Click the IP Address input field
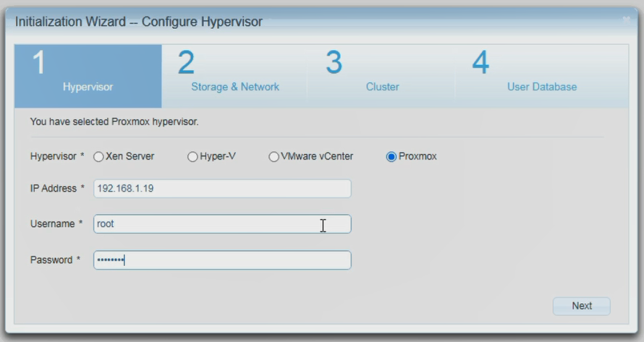 click(x=222, y=189)
